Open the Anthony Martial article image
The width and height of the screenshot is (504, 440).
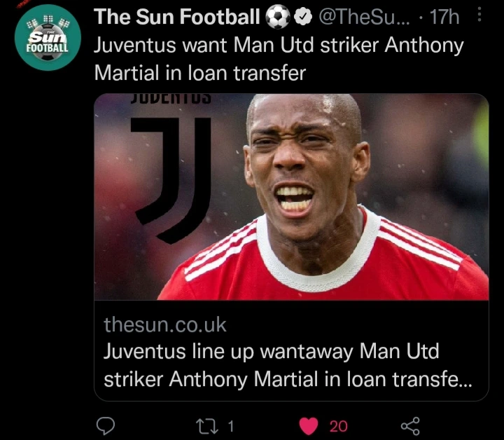click(x=291, y=197)
